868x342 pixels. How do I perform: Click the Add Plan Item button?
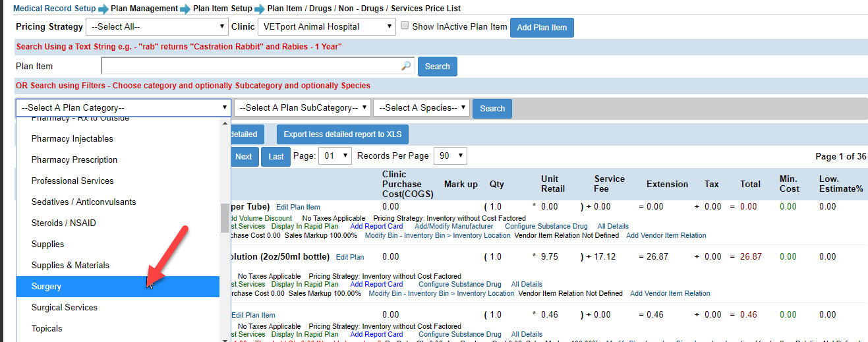(542, 28)
